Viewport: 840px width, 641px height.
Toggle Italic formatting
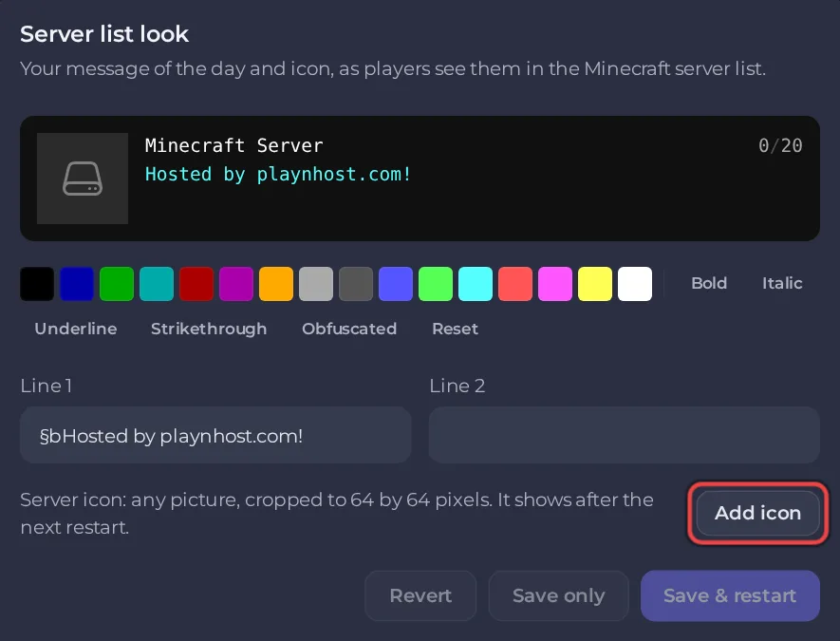(x=782, y=283)
